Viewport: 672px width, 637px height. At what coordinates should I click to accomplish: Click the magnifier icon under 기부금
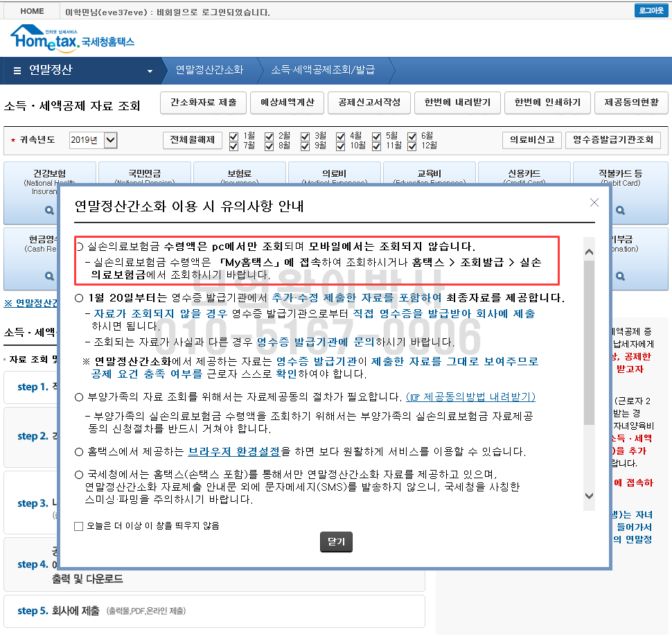pyautogui.click(x=620, y=276)
